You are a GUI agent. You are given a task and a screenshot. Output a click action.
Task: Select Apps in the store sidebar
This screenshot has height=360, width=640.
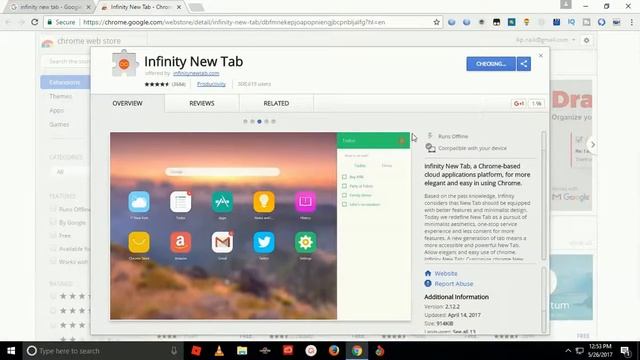pos(56,110)
